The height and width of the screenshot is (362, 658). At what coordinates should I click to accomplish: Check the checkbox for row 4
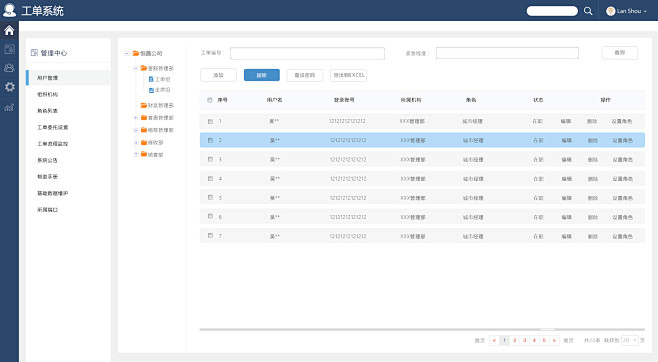[210, 178]
